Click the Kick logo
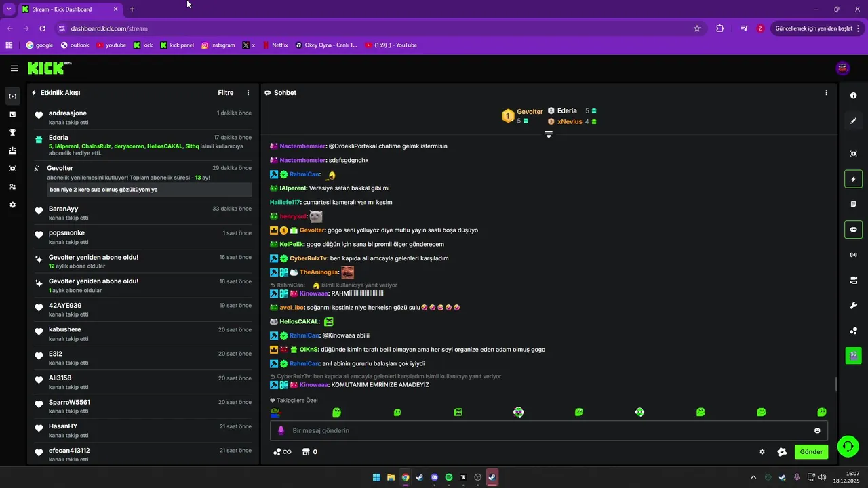This screenshot has width=868, height=488. point(49,68)
